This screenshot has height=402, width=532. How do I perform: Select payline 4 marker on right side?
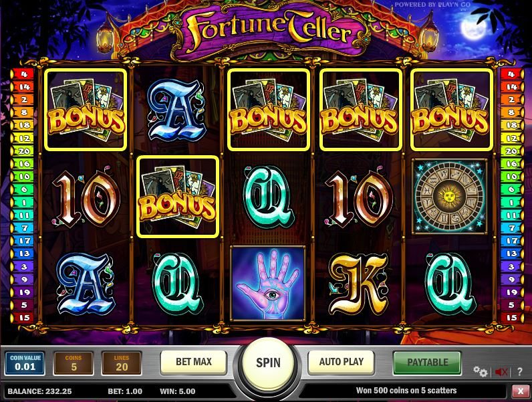pos(511,74)
